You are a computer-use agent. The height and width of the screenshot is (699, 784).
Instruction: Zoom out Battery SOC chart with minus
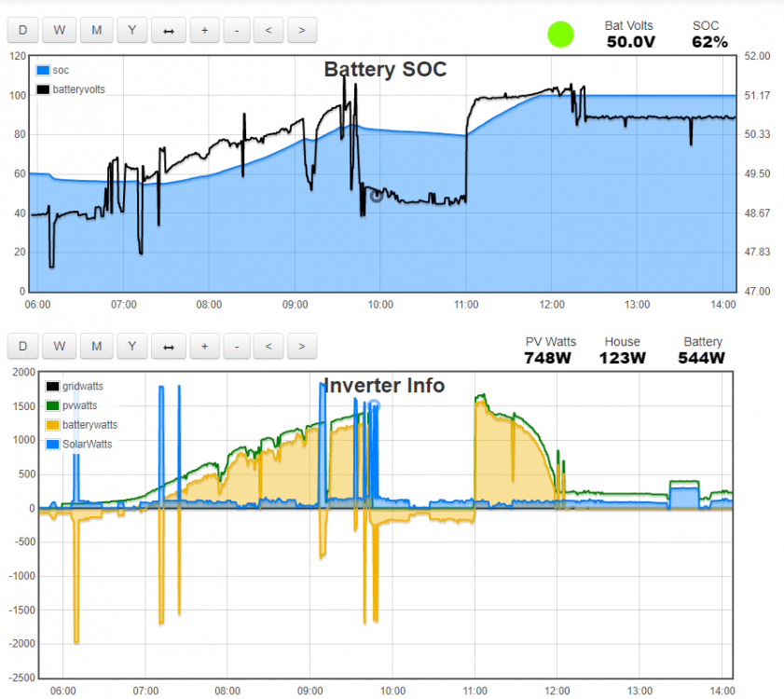(237, 30)
